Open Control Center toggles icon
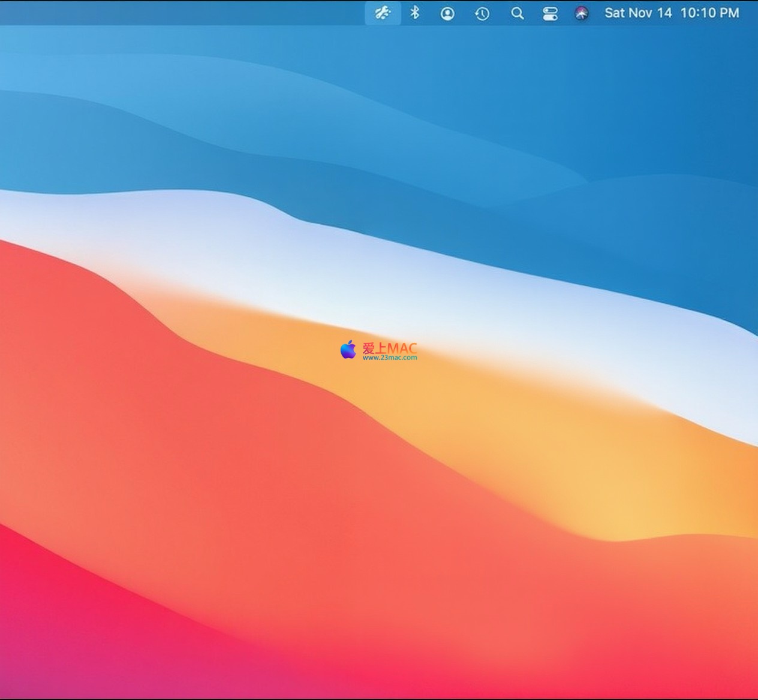 coord(550,13)
